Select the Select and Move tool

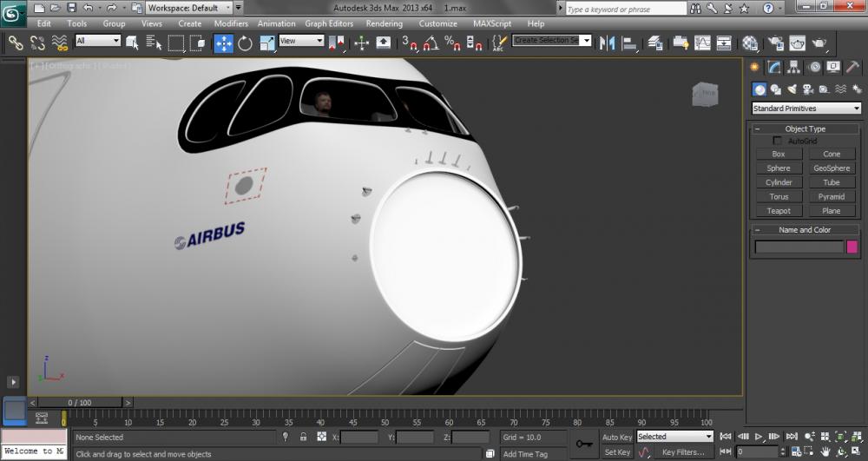224,43
